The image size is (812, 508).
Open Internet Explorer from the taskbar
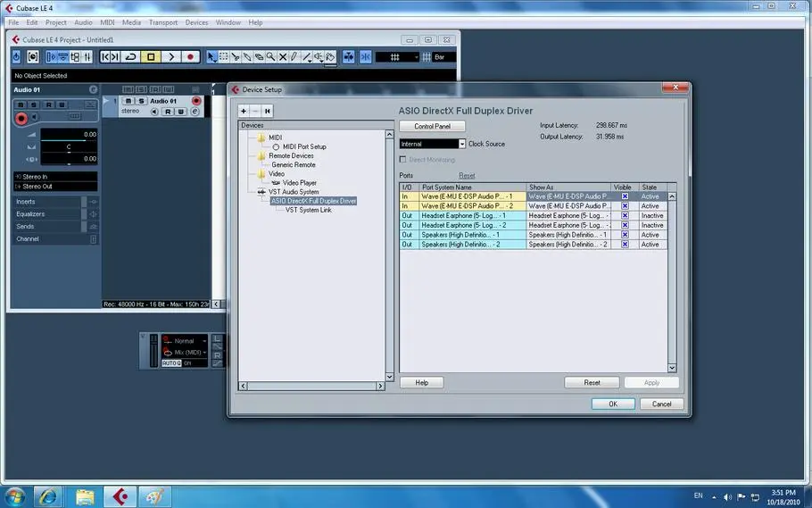point(46,496)
